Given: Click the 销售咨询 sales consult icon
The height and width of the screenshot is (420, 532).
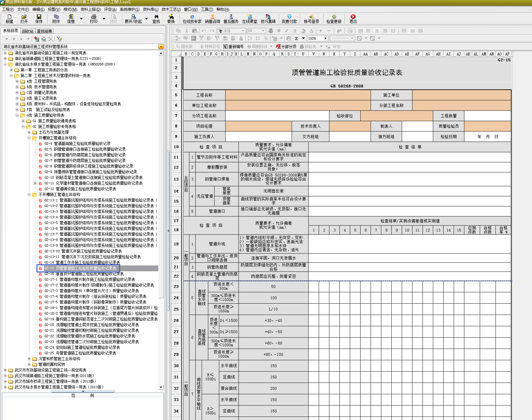Looking at the screenshot, I should (x=212, y=19).
